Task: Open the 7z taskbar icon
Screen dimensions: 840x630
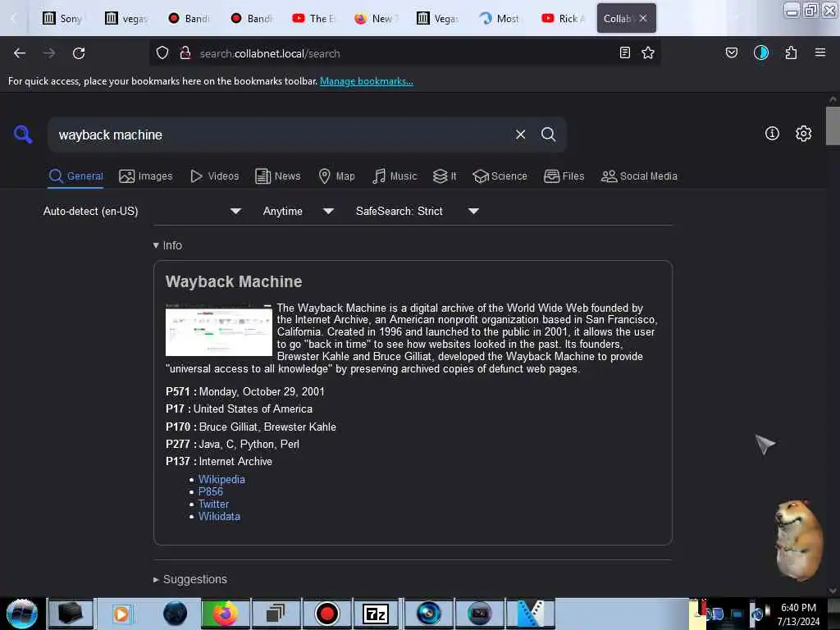Action: click(376, 614)
